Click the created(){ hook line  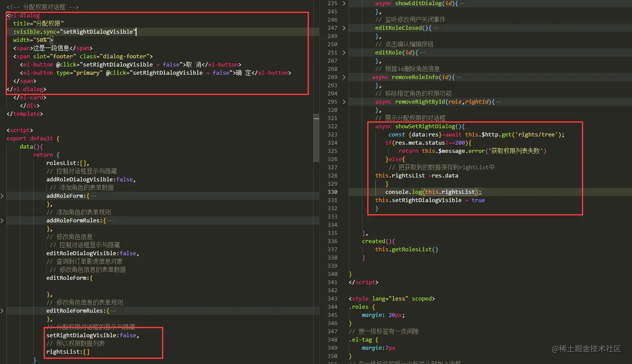378,241
